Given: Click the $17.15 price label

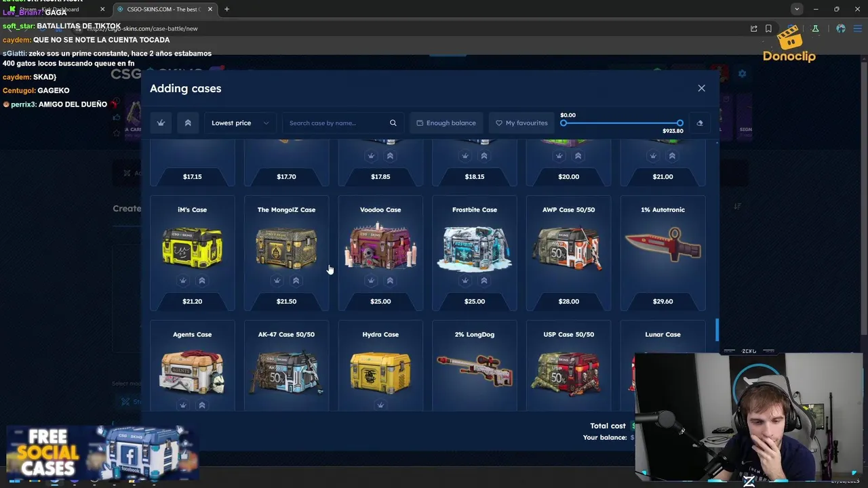Looking at the screenshot, I should click(x=192, y=176).
